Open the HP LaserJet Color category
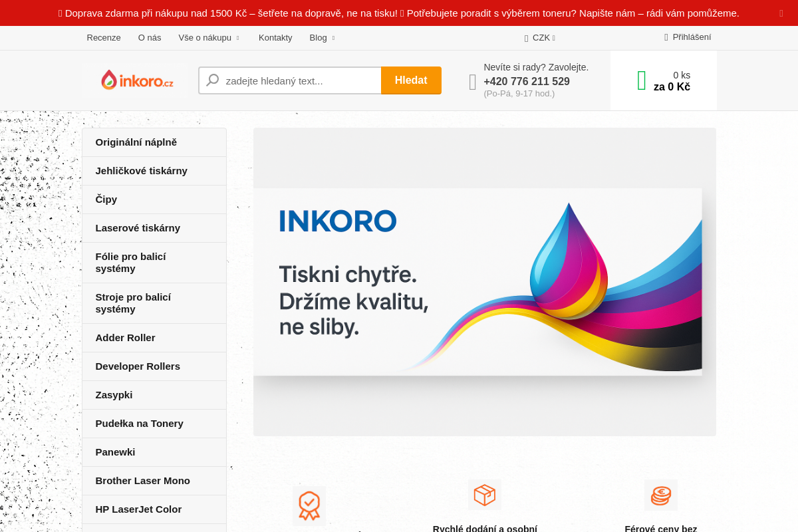The width and height of the screenshot is (798, 532). point(154,509)
